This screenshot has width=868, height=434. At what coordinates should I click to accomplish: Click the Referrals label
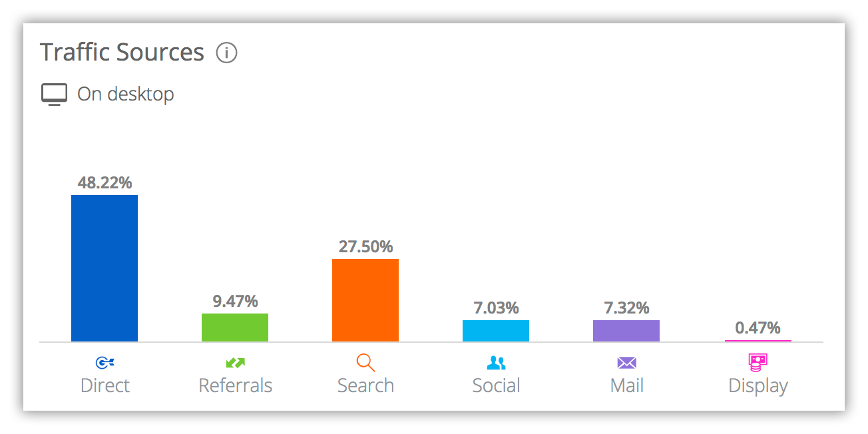point(236,385)
